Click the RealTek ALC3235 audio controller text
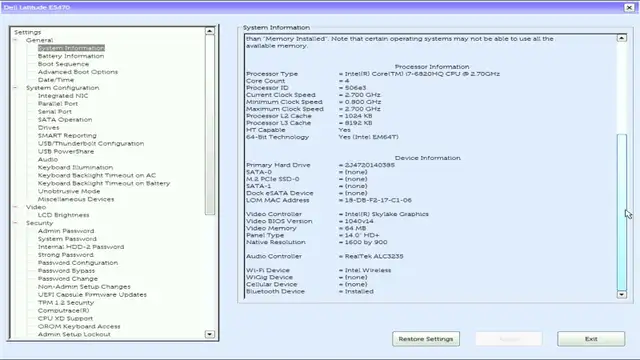Screen dimensions: 640x360 tap(374, 256)
